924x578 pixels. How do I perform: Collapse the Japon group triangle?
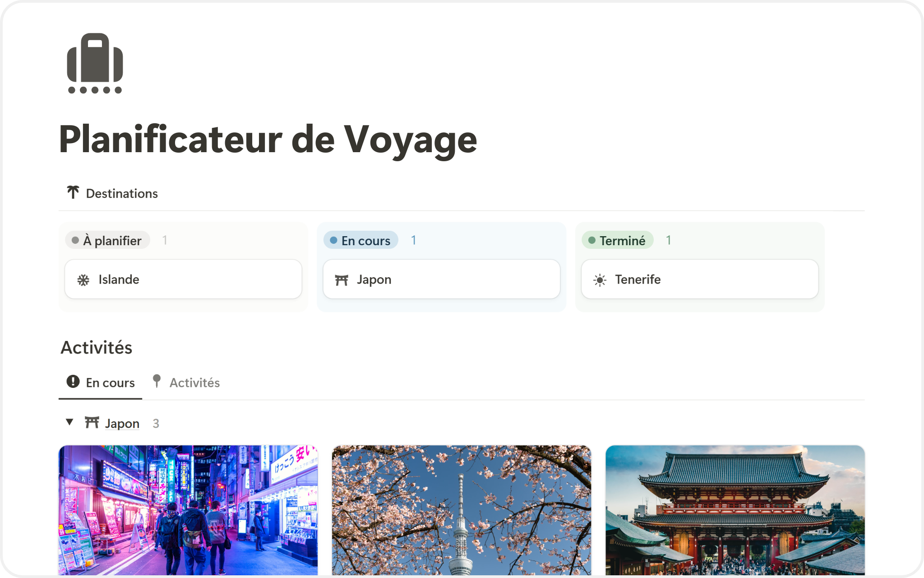[x=69, y=422]
